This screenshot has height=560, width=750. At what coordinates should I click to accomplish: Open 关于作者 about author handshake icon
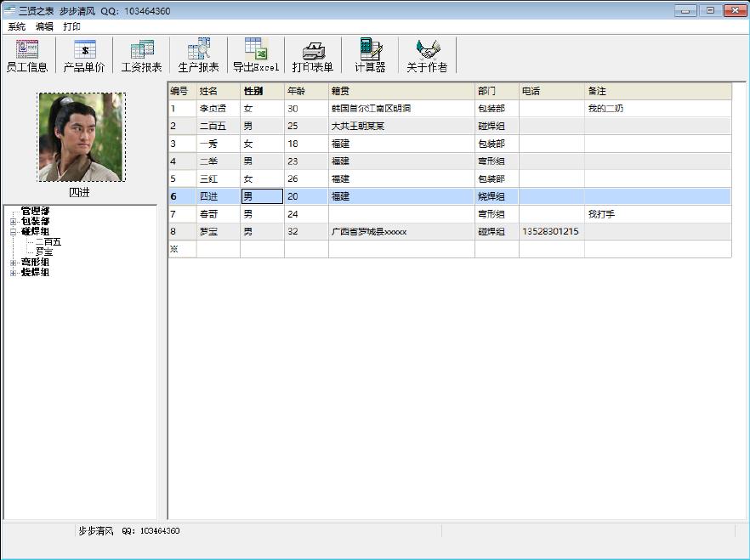[x=427, y=55]
